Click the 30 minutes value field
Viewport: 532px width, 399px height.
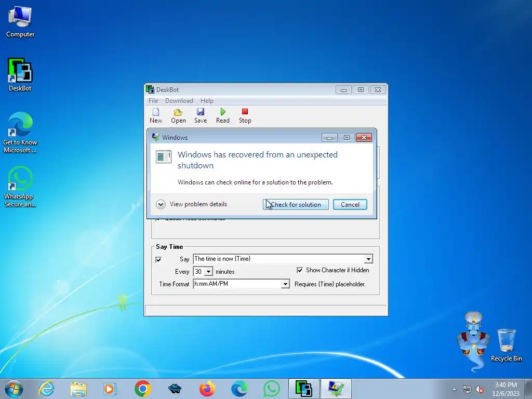coord(199,272)
